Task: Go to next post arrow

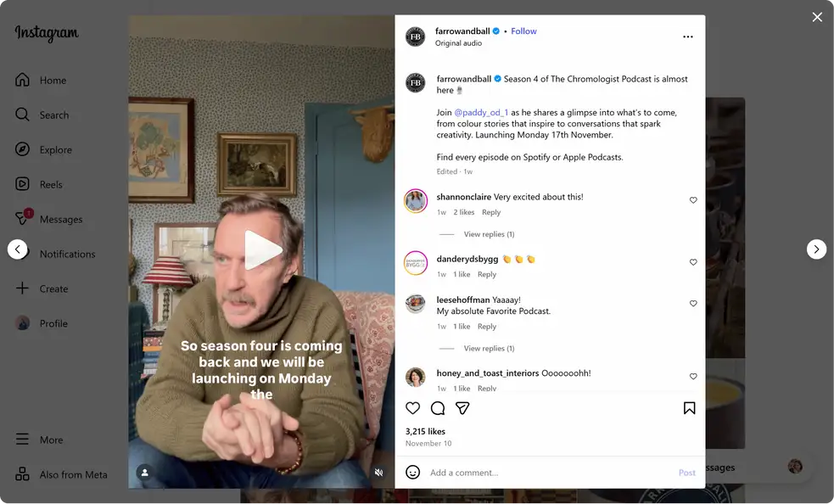Action: [x=816, y=249]
